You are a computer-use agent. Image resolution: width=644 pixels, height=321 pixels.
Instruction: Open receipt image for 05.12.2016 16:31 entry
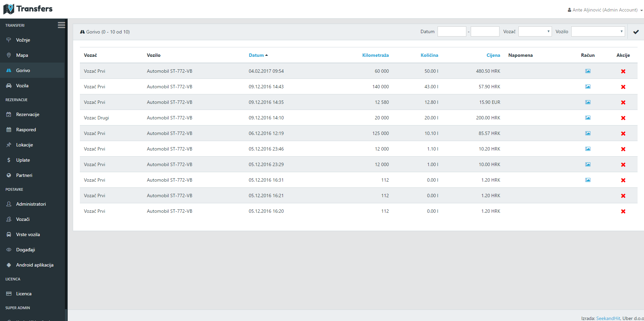tap(588, 180)
